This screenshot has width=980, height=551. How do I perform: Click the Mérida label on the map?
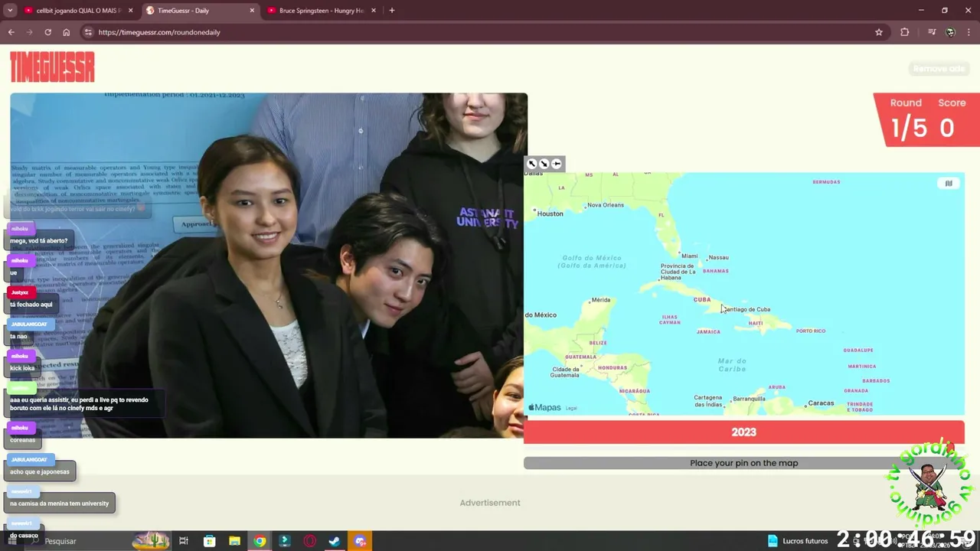pyautogui.click(x=601, y=300)
